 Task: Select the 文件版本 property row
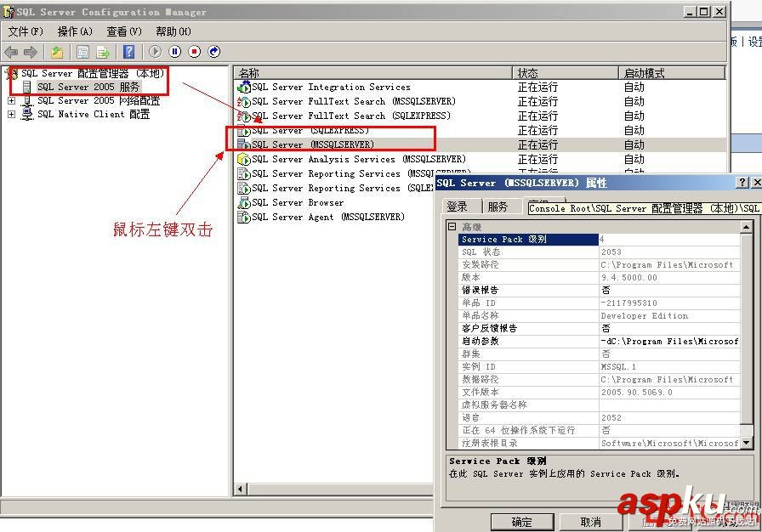tap(599, 393)
